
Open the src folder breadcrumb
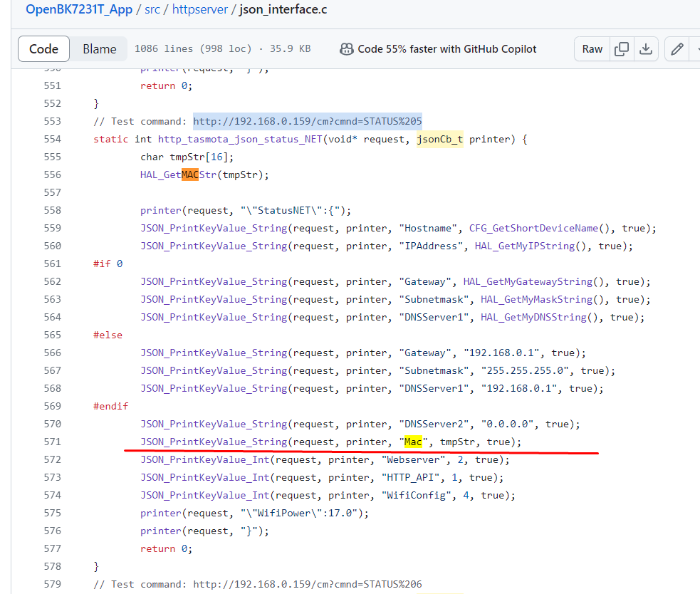[x=152, y=9]
